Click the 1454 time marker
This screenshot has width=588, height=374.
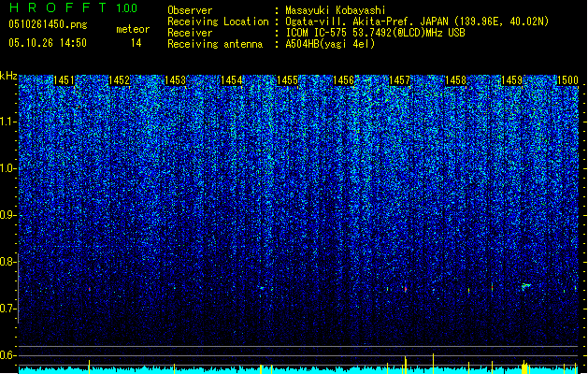point(232,79)
